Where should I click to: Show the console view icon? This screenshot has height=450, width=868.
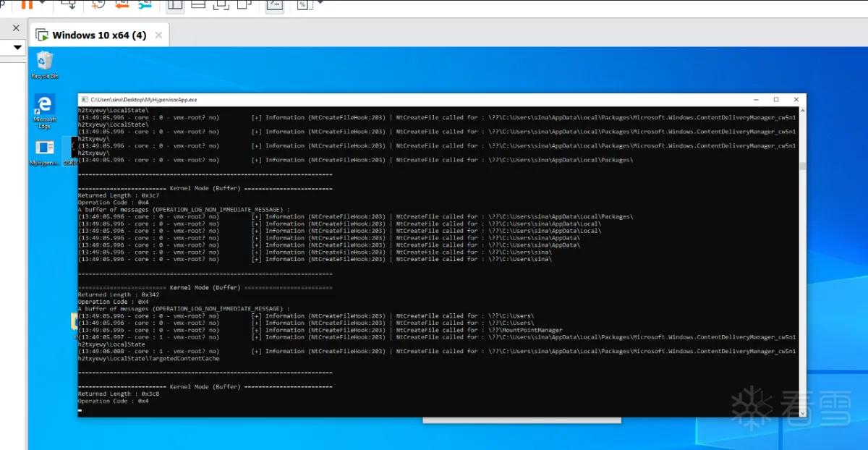click(274, 4)
